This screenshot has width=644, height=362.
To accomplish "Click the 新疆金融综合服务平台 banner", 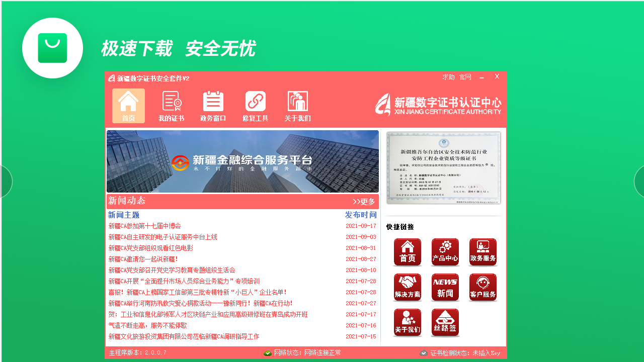I will pos(242,161).
